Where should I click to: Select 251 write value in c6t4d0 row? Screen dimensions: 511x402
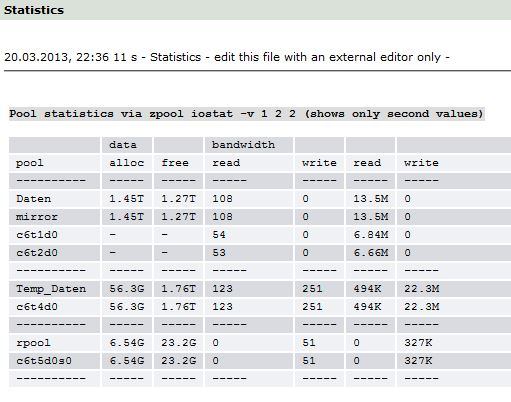(312, 307)
